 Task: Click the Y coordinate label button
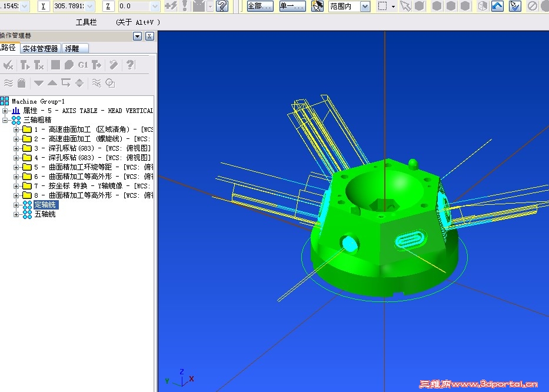(x=44, y=6)
